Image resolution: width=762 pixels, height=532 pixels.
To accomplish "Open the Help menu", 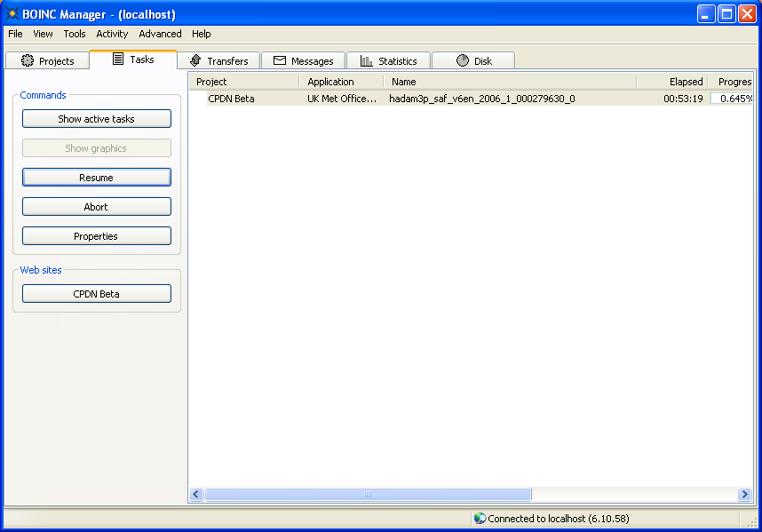I will [x=202, y=34].
